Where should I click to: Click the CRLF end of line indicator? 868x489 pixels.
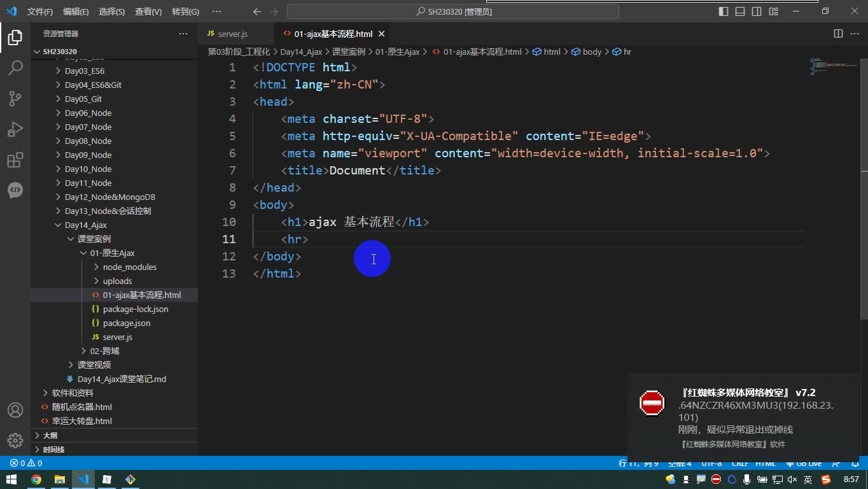click(x=739, y=464)
